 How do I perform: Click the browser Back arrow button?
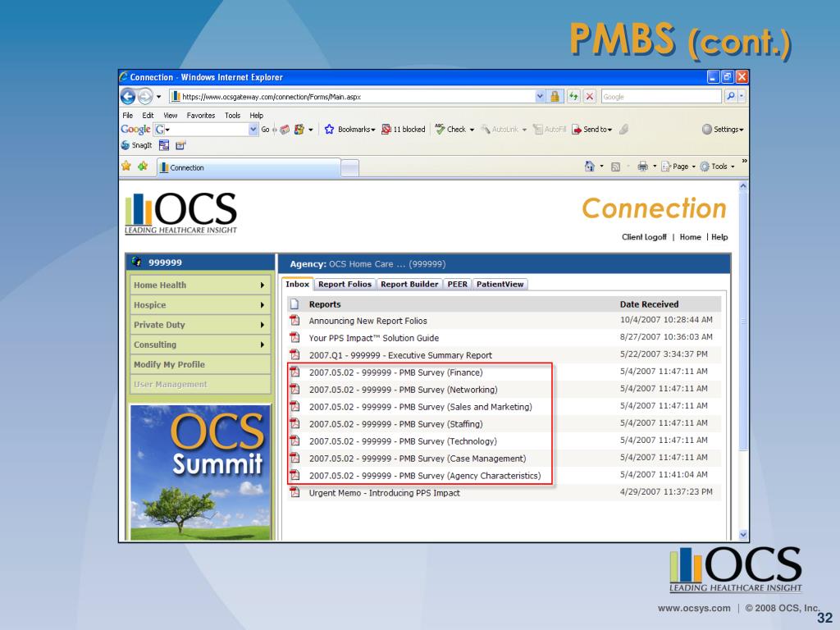pyautogui.click(x=128, y=97)
